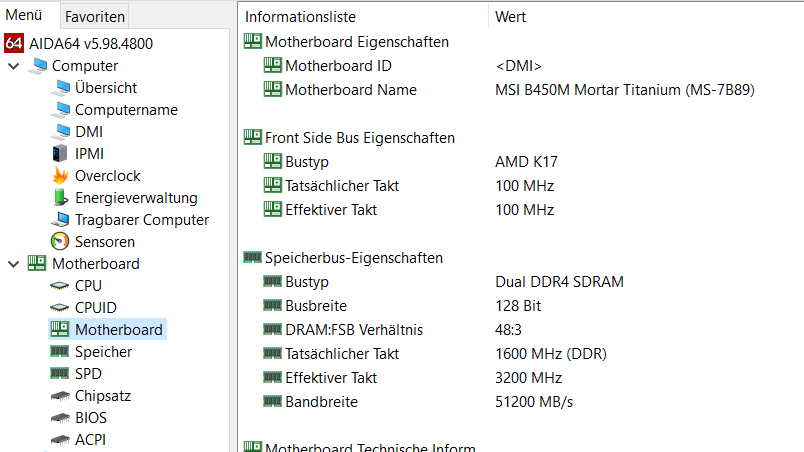Click the AIDA64 red 64 logo icon
This screenshot has height=452, width=804.
pos(14,44)
